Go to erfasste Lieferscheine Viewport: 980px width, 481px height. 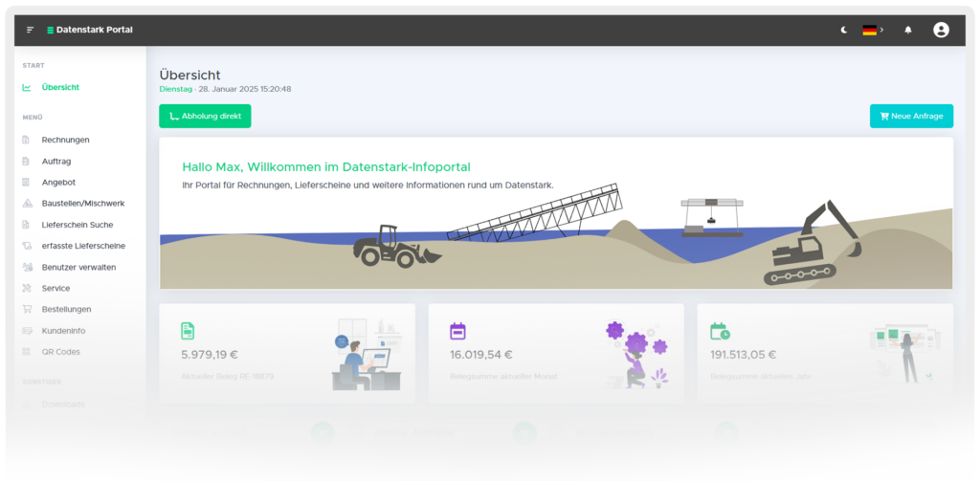point(84,246)
